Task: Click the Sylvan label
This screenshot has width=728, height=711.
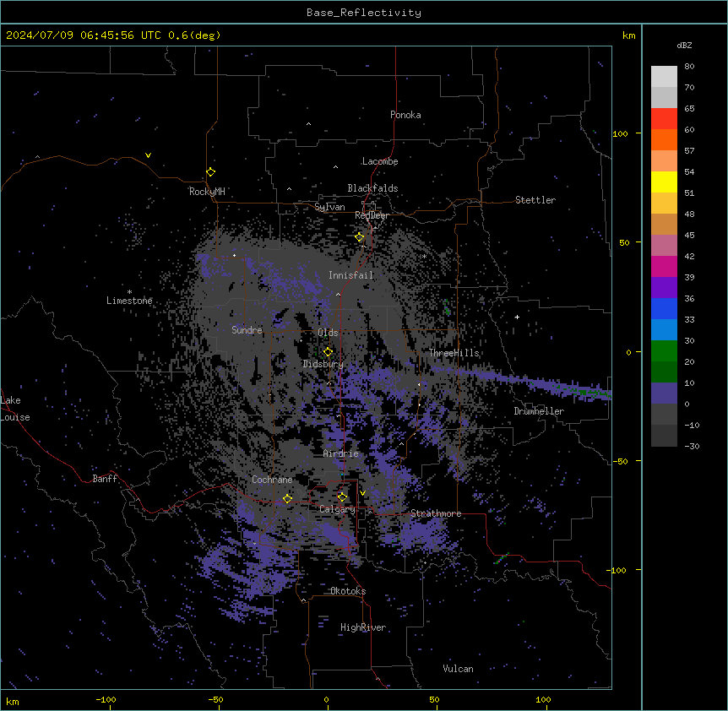Action: click(x=329, y=207)
